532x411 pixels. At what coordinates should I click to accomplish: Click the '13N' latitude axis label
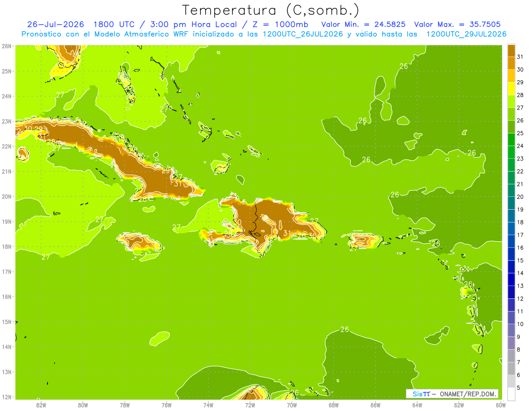click(7, 372)
